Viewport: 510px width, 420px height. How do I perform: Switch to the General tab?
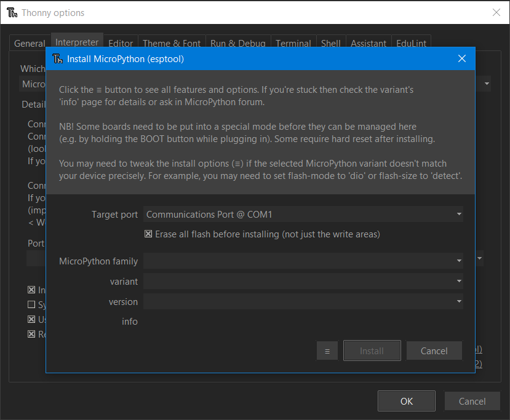pyautogui.click(x=30, y=43)
